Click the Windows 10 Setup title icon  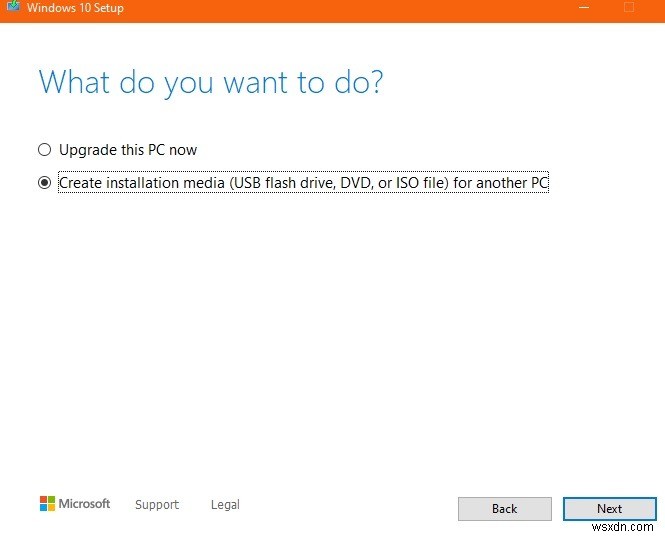(x=13, y=6)
